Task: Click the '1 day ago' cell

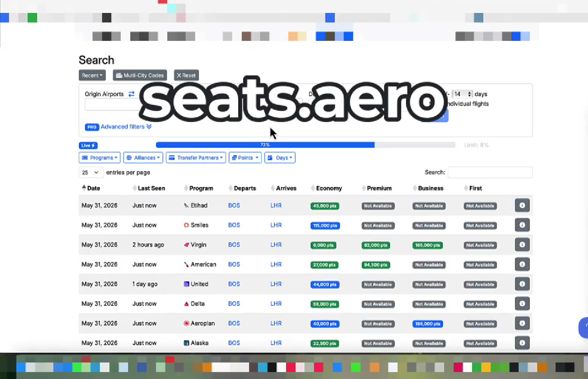Action: 145,284
